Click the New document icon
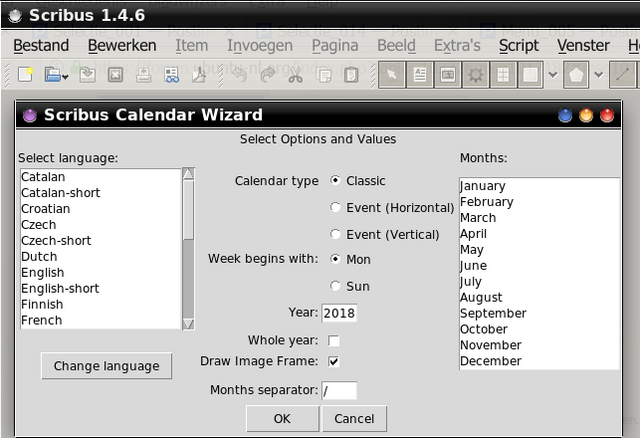The height and width of the screenshot is (438, 640). pos(25,75)
